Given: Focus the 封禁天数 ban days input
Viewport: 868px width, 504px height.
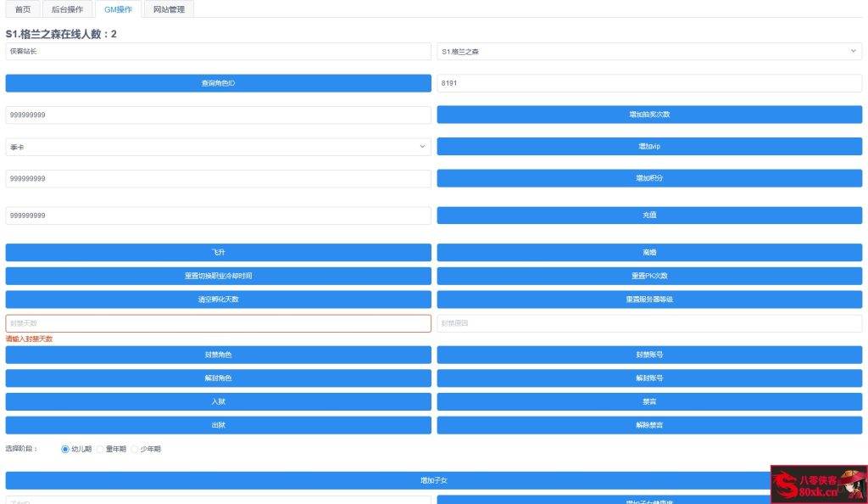Looking at the screenshot, I should 218,323.
